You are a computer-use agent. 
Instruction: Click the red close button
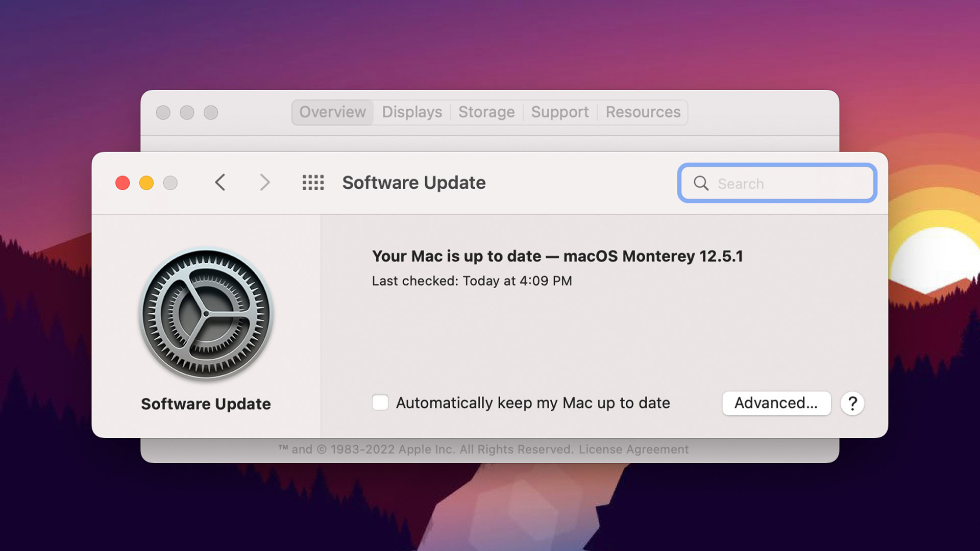point(122,182)
